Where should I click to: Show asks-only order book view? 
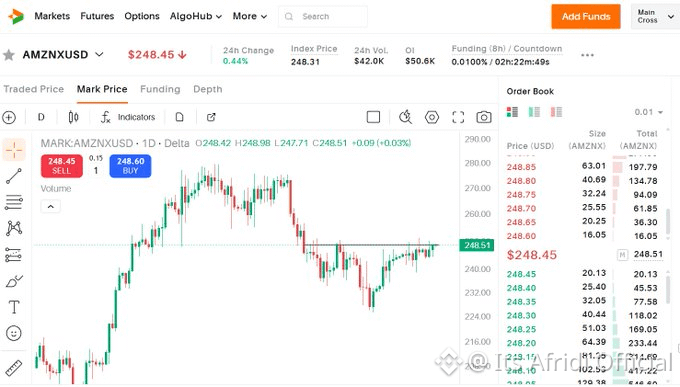tap(556, 112)
